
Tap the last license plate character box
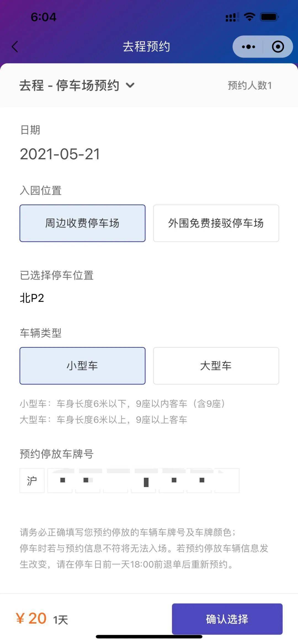227,481
